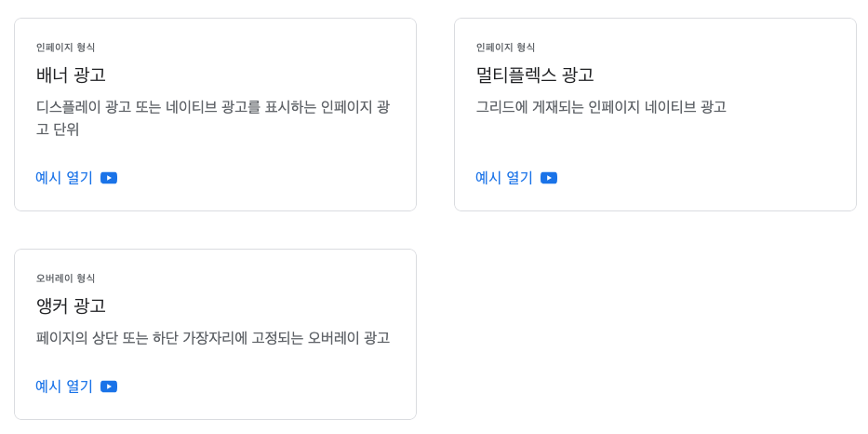Screen dimensions: 868x434
Task: Click the video icon in 배너 광고 card
Action: pos(109,178)
